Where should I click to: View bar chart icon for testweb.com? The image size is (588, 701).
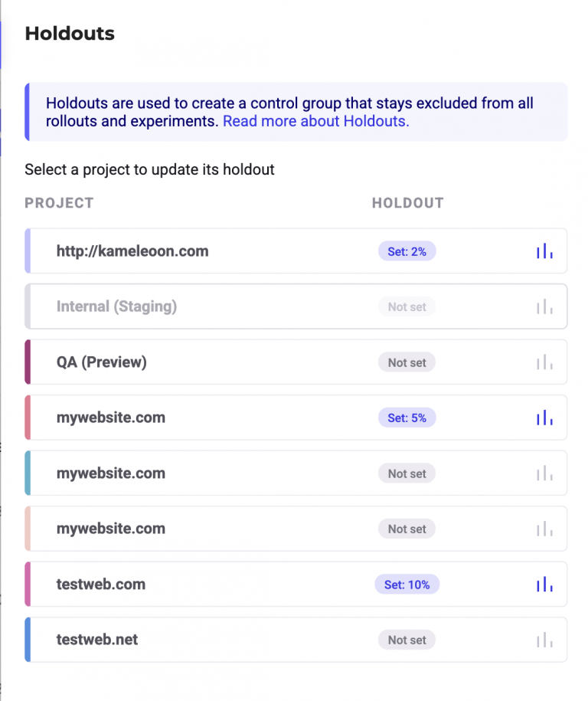click(x=544, y=585)
